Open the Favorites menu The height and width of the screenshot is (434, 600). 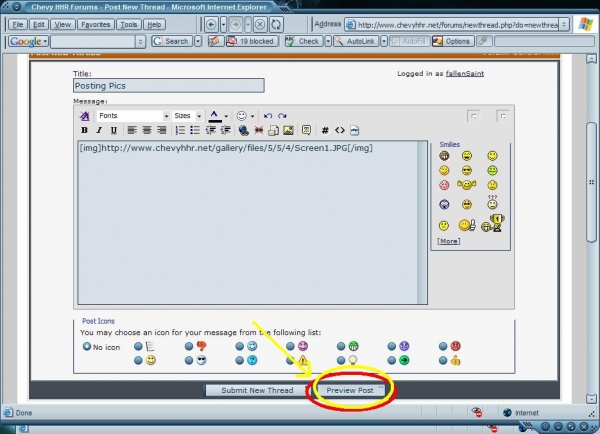coord(95,23)
